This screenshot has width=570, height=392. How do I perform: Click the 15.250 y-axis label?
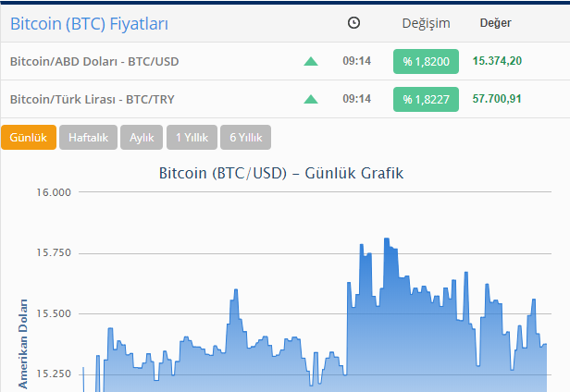coord(54,374)
